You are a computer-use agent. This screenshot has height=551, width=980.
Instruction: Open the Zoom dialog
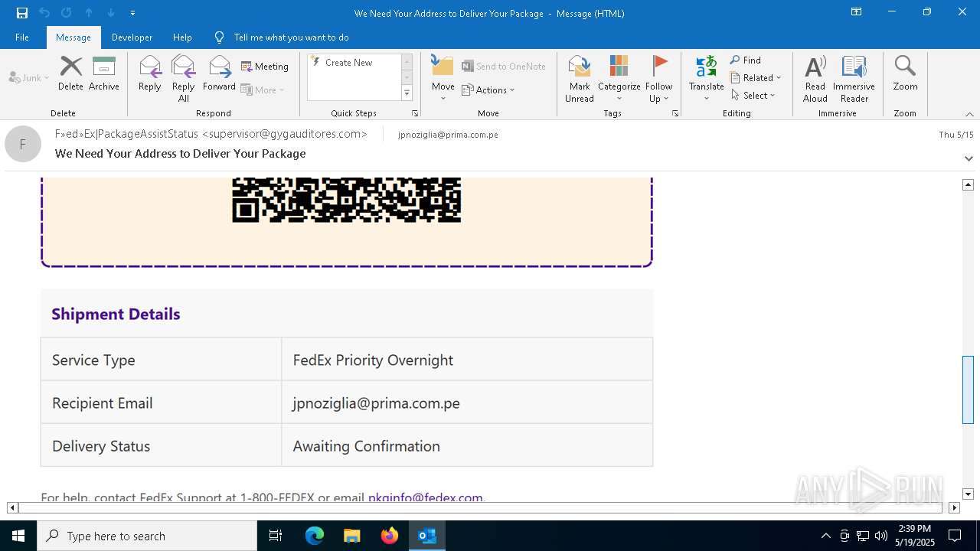pos(905,73)
